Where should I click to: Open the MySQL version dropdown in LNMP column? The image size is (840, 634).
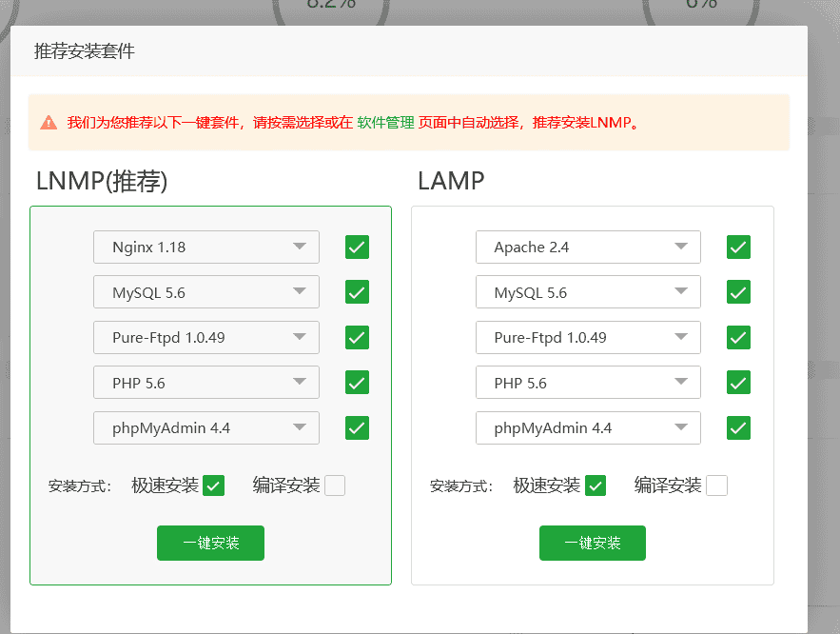(x=205, y=291)
